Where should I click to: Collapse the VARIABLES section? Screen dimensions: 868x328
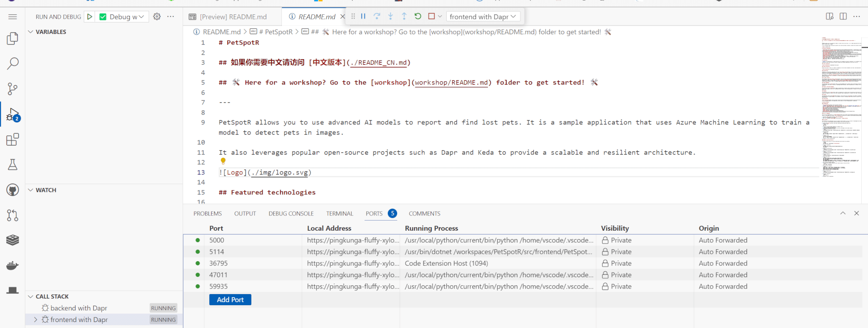31,32
